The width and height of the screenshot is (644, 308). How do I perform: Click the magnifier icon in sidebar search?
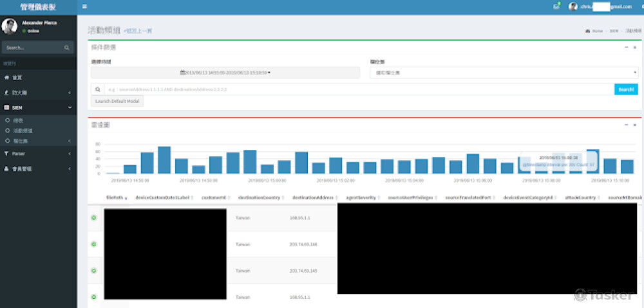66,48
